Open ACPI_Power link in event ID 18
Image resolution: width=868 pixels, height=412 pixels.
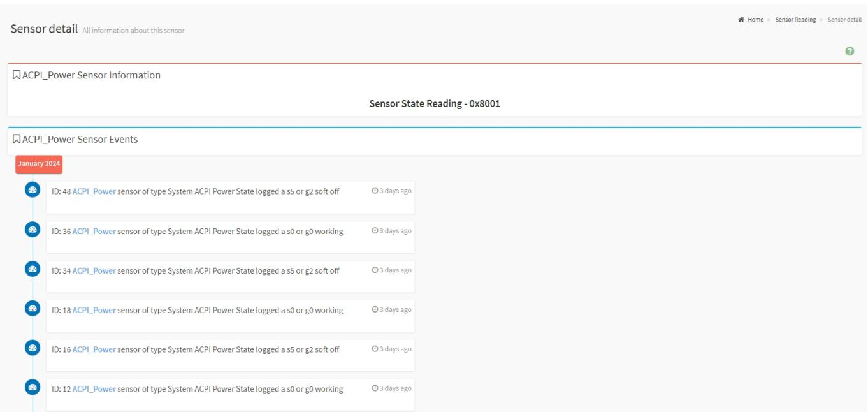tap(94, 310)
